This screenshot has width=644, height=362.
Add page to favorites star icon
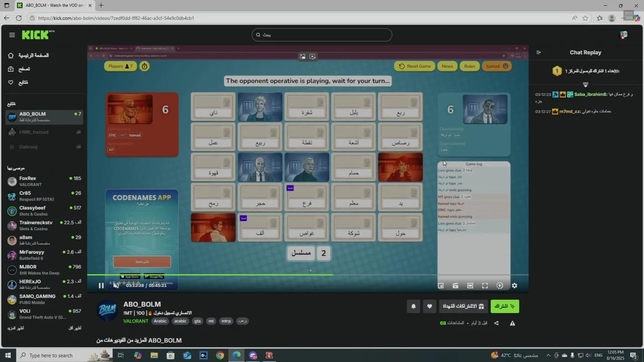coord(585,18)
